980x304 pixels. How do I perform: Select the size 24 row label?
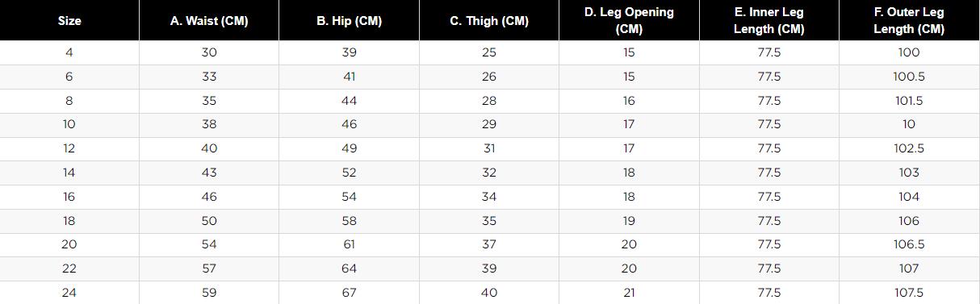pyautogui.click(x=69, y=293)
